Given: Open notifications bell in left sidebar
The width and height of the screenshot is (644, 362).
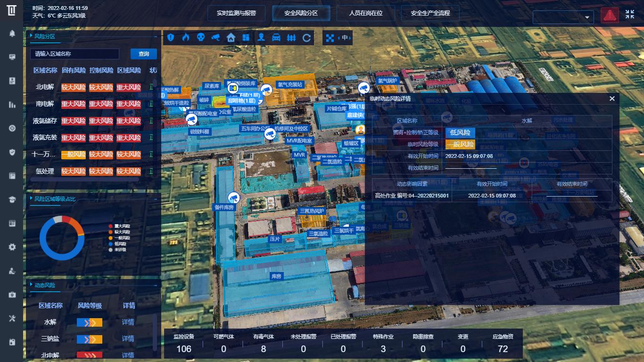Looking at the screenshot, I should 12,33.
